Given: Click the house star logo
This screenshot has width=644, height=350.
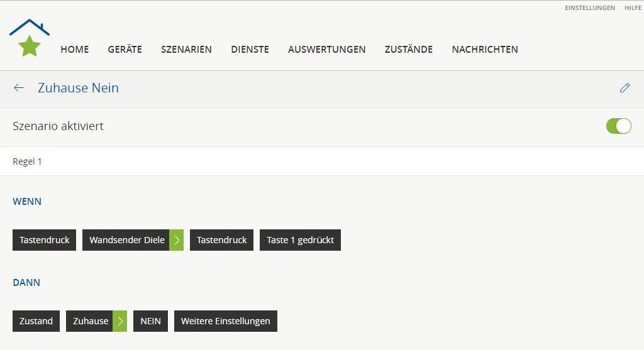Looking at the screenshot, I should pos(30,39).
